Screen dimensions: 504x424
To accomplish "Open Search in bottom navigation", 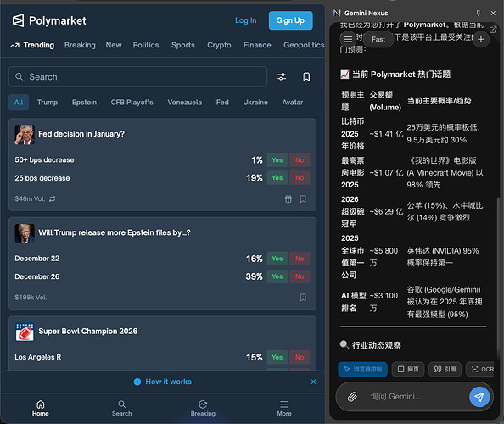I will coord(122,408).
